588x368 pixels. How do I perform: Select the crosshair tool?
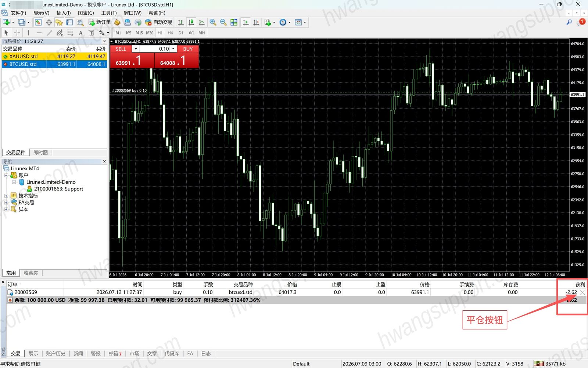pos(17,33)
